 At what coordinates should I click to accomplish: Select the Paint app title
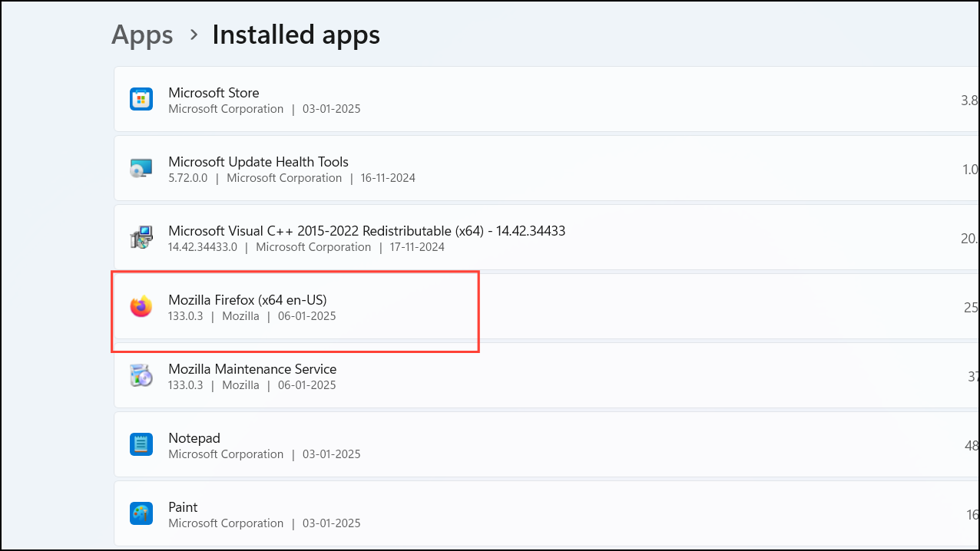point(183,507)
